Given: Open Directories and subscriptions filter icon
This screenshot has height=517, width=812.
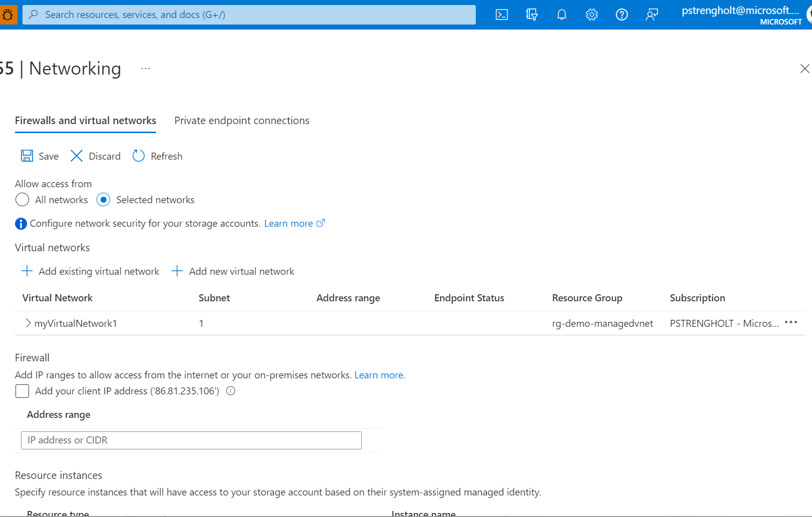Looking at the screenshot, I should point(531,15).
